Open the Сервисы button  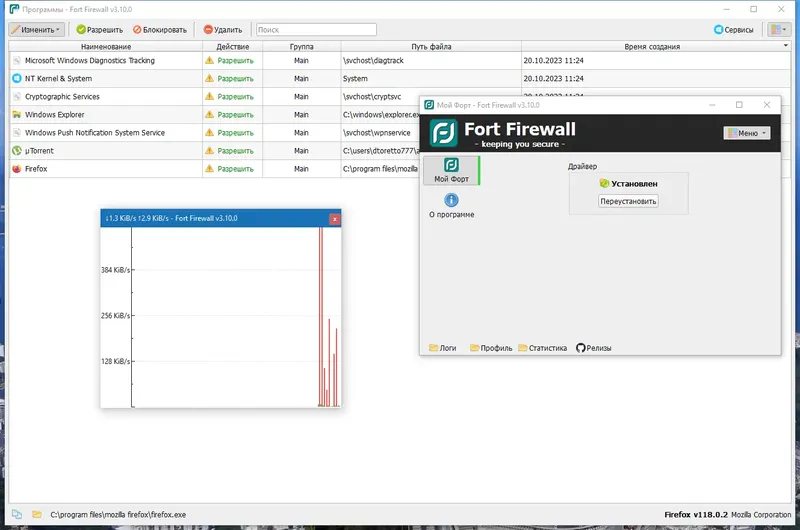(x=734, y=30)
